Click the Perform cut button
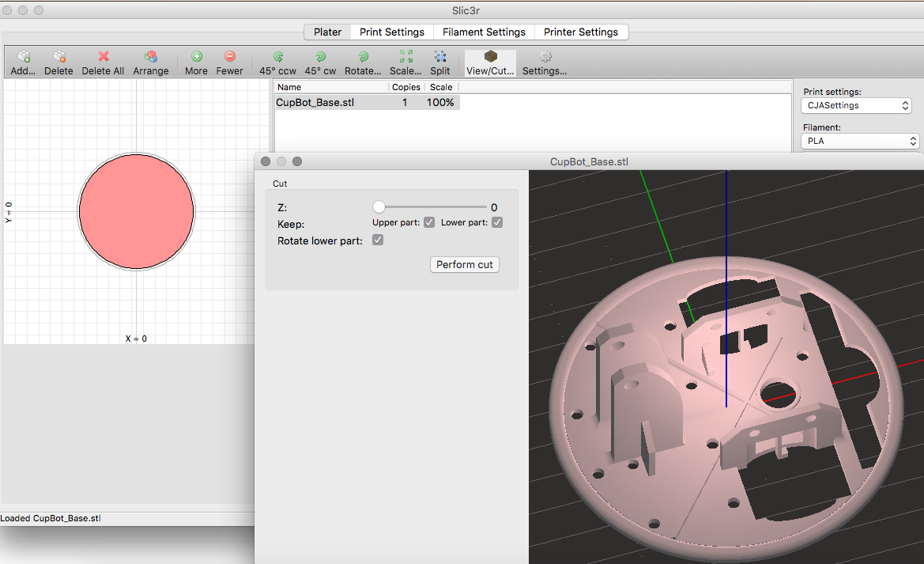The height and width of the screenshot is (564, 924). coord(464,265)
